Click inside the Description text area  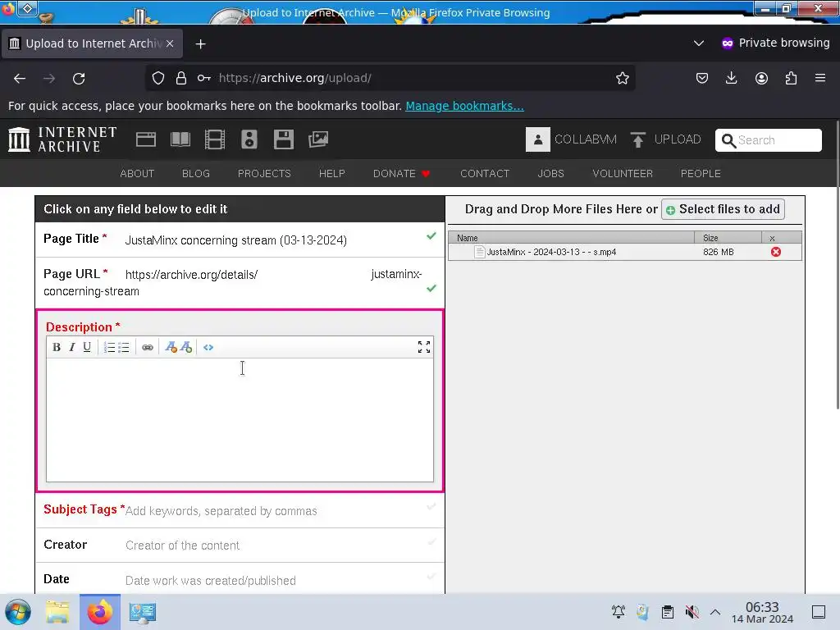[x=240, y=419]
